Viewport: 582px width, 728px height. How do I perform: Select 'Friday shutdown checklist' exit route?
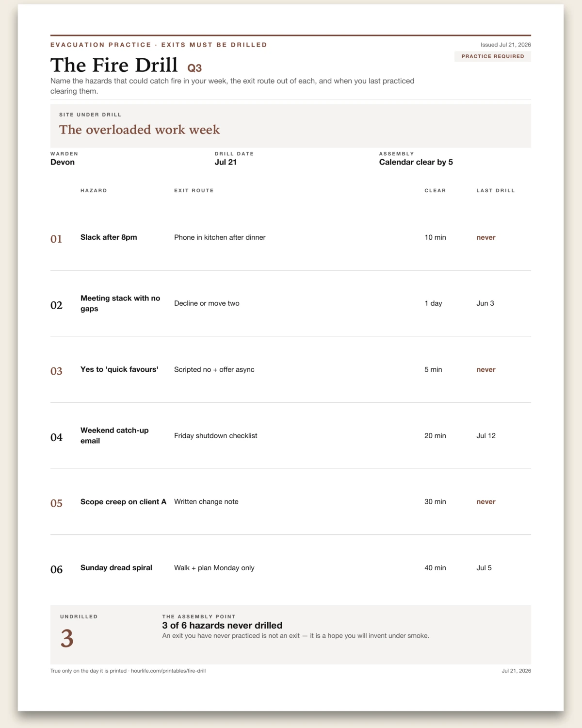(215, 436)
